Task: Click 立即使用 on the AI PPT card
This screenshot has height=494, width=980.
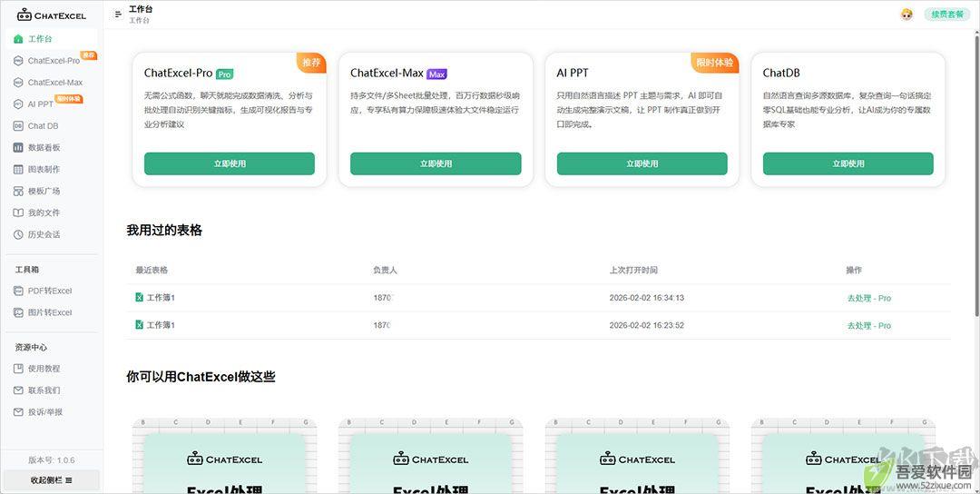Action: 642,163
